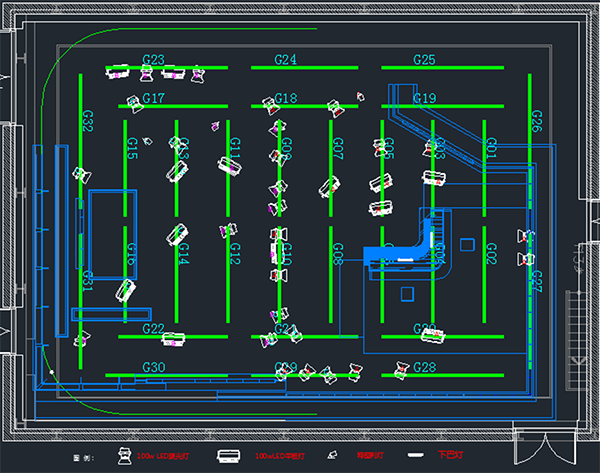Select the G30 track label
The height and width of the screenshot is (473, 600).
point(154,368)
